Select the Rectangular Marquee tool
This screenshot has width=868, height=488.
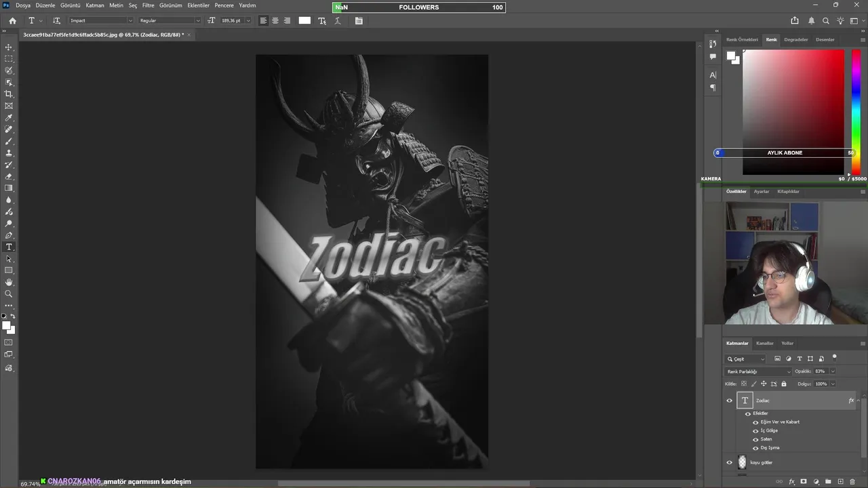pos(9,59)
